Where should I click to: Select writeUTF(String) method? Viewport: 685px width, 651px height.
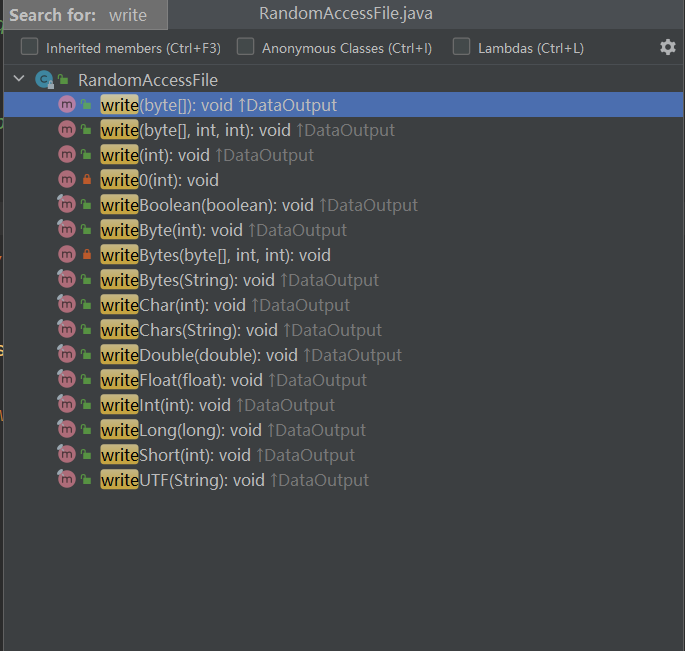343,480
